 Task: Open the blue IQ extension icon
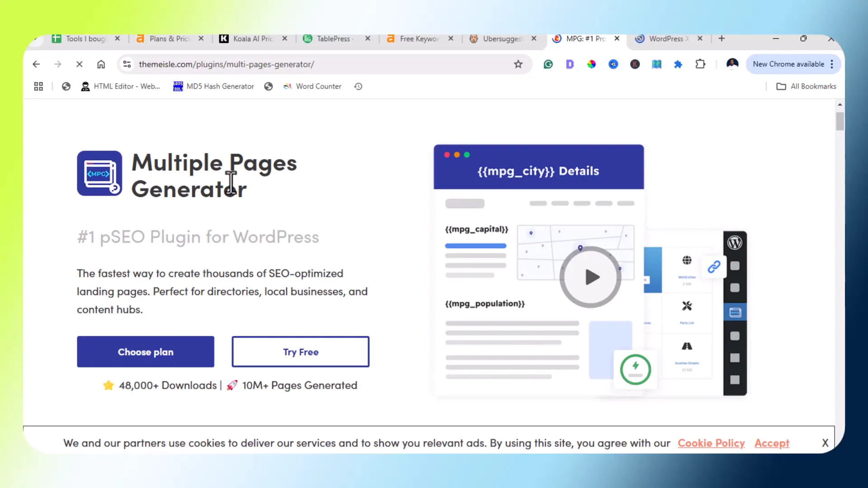click(613, 64)
